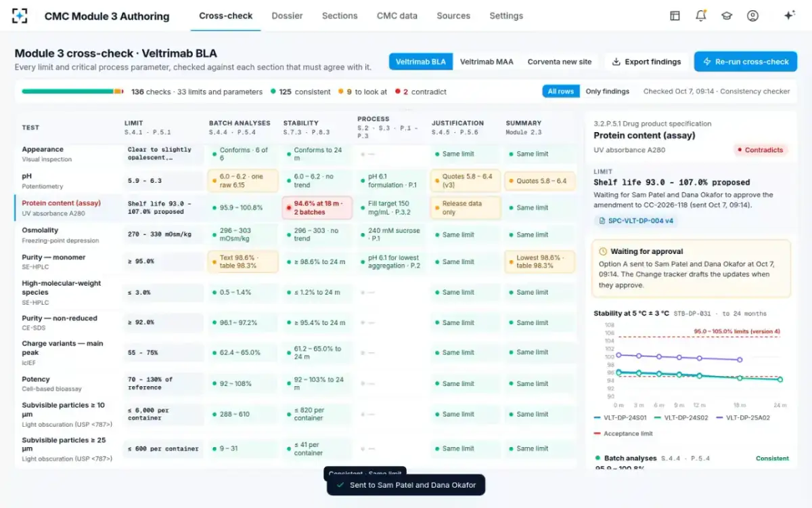The image size is (812, 508).
Task: Open the 'Quotes 5.8 – 6.4 [v3]' justification cell
Action: point(466,181)
